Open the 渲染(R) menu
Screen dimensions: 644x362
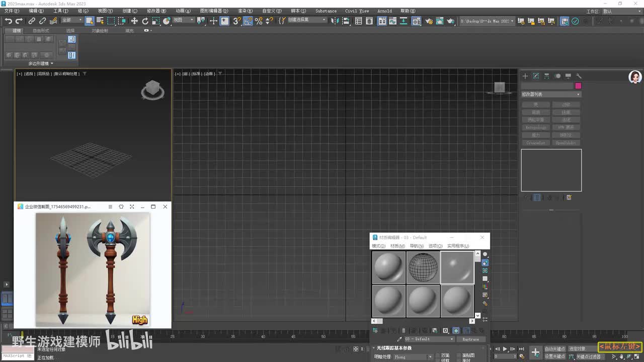(245, 11)
